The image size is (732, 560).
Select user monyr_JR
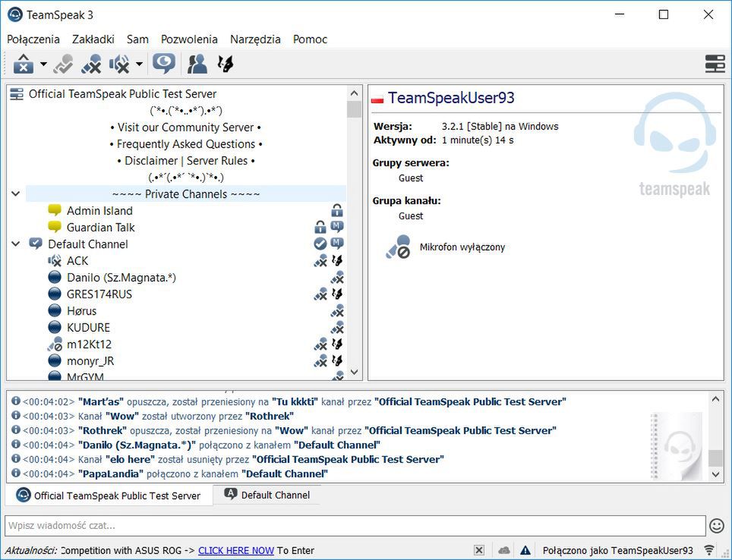click(90, 361)
